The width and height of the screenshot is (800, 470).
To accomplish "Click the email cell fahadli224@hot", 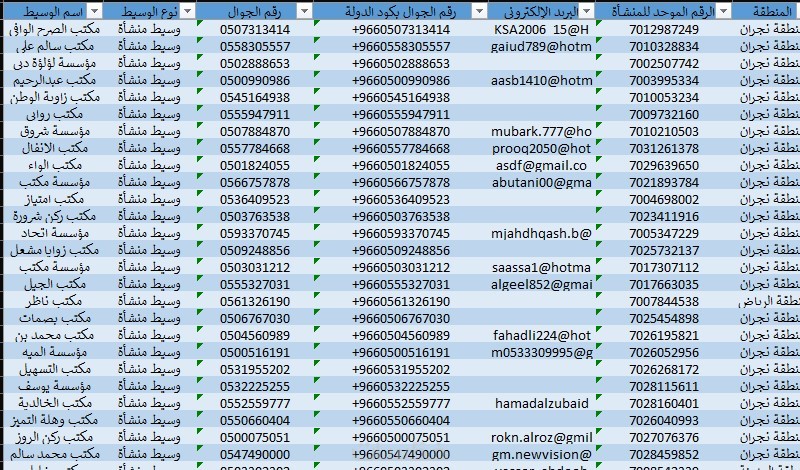I will (x=541, y=335).
